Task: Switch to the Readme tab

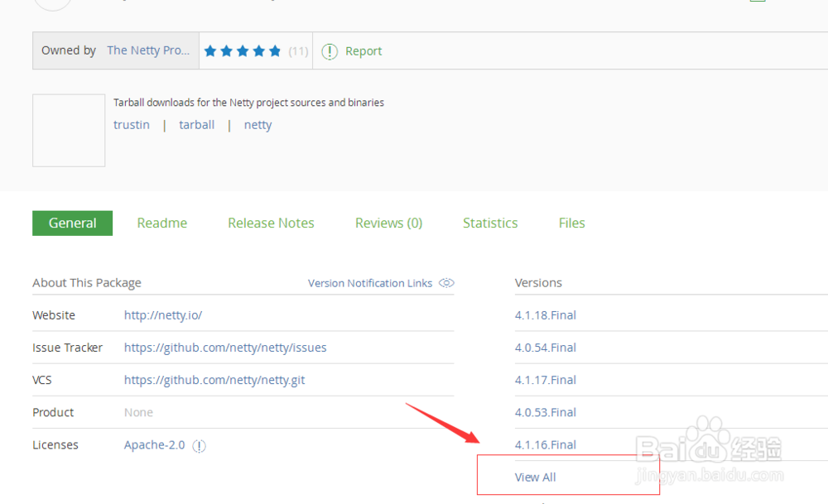Action: click(161, 223)
